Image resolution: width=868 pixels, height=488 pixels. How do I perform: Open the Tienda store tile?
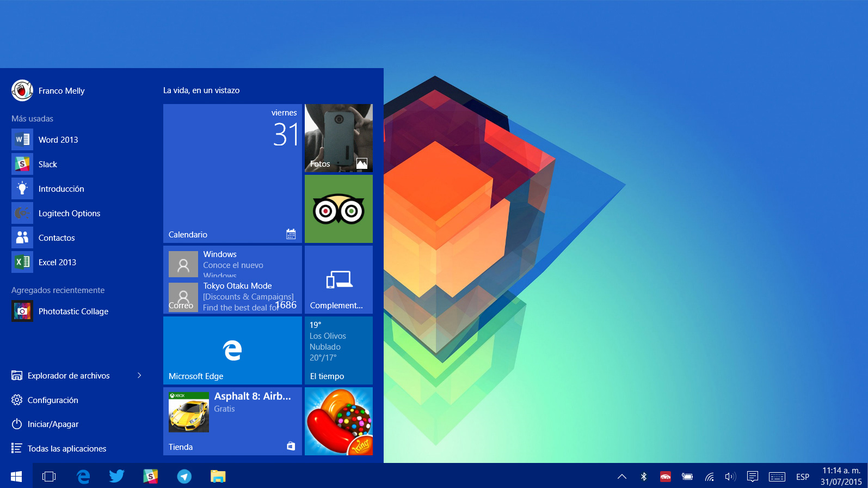pos(232,421)
